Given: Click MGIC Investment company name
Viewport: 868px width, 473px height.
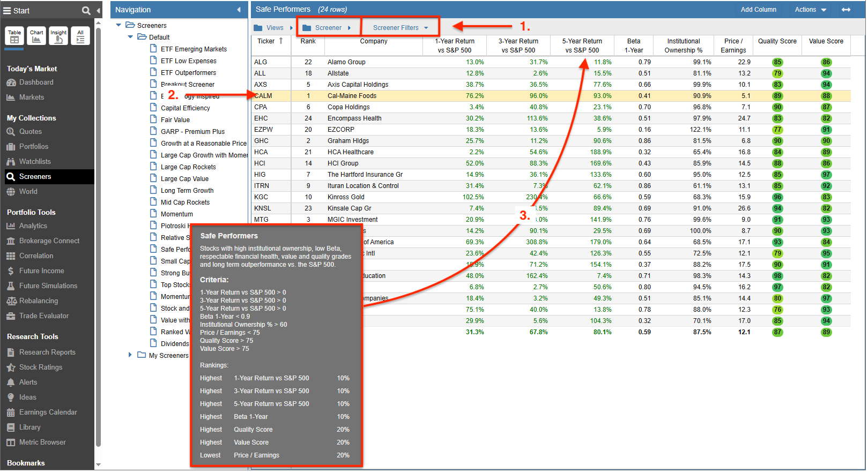Looking at the screenshot, I should click(x=353, y=220).
